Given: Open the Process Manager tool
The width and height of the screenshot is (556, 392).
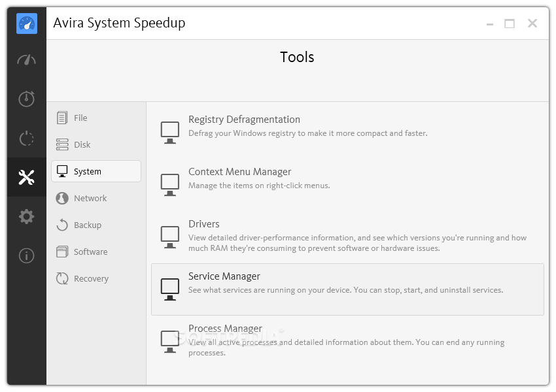Looking at the screenshot, I should [225, 329].
